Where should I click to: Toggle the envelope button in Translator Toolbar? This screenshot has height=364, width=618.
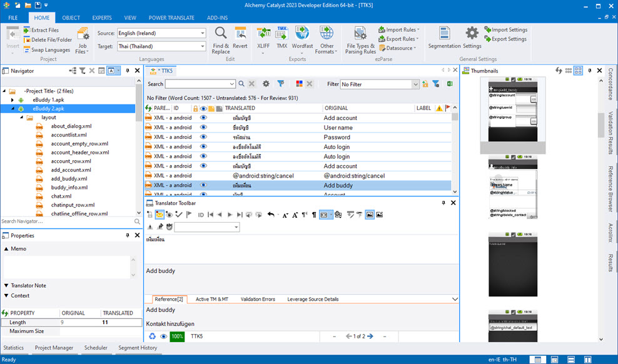pos(160,215)
